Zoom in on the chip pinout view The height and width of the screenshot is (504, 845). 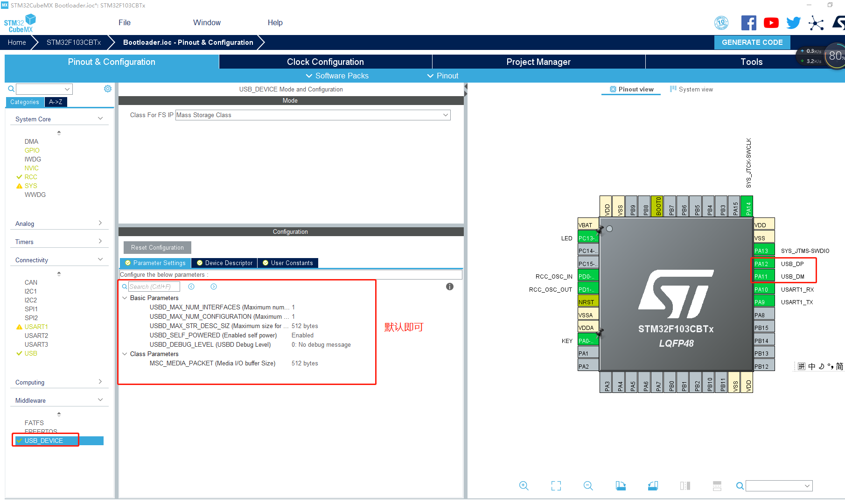pos(524,486)
